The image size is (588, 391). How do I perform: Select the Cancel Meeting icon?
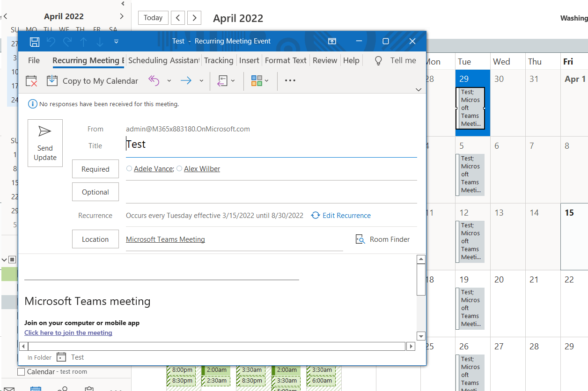click(31, 80)
